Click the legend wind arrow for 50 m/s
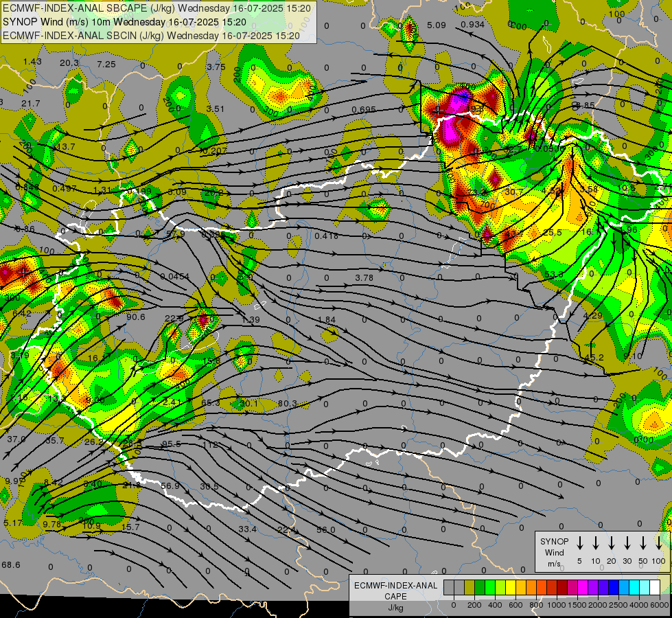The height and width of the screenshot is (618, 672). [643, 543]
